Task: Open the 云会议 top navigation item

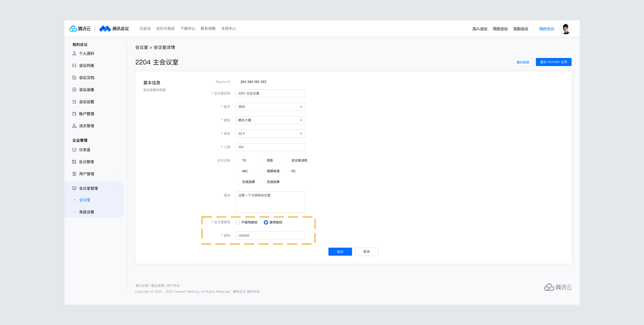Action: coord(145,29)
